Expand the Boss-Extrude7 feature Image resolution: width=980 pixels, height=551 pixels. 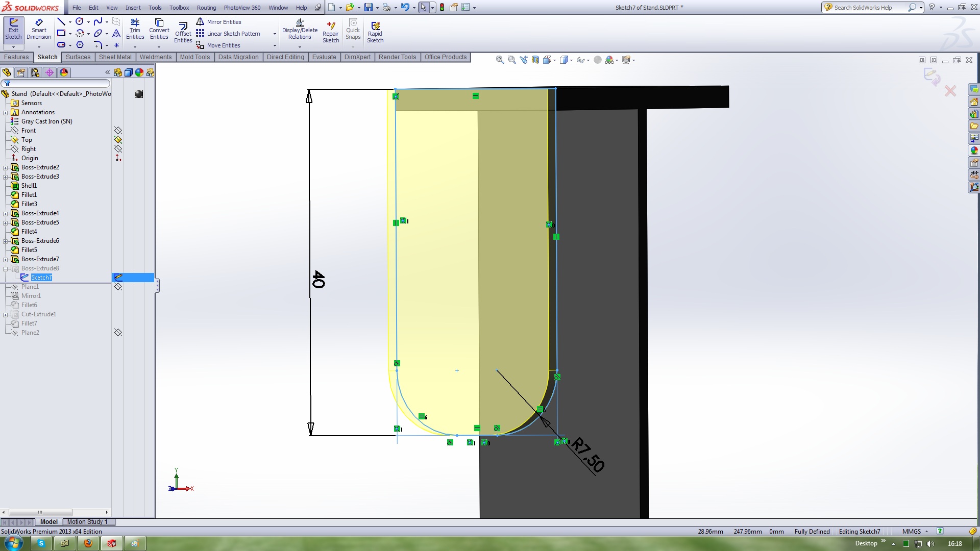tap(6, 259)
